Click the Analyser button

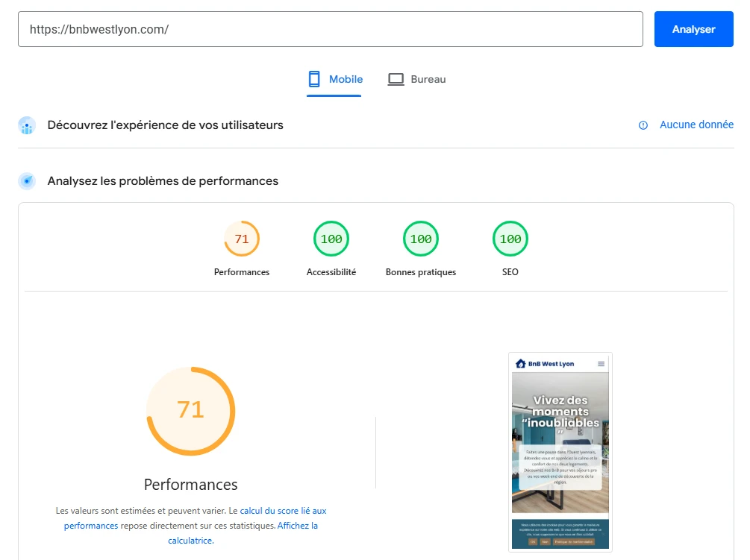point(693,29)
